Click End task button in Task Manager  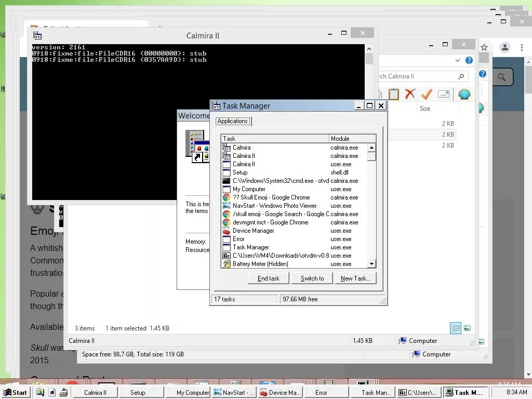coord(269,278)
